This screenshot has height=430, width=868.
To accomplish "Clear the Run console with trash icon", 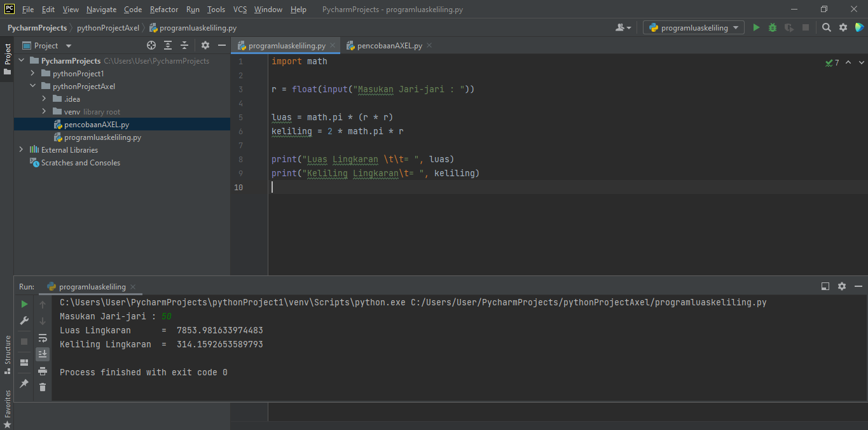I will tap(43, 387).
